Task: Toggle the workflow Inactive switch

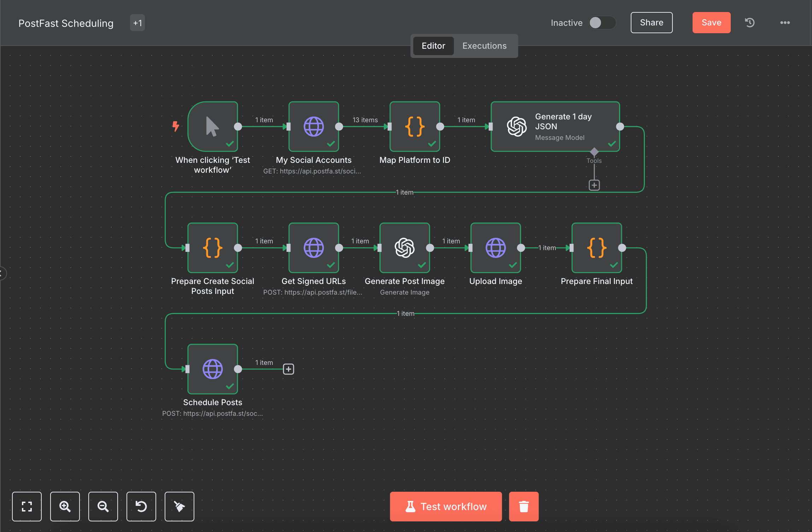Action: pyautogui.click(x=602, y=23)
